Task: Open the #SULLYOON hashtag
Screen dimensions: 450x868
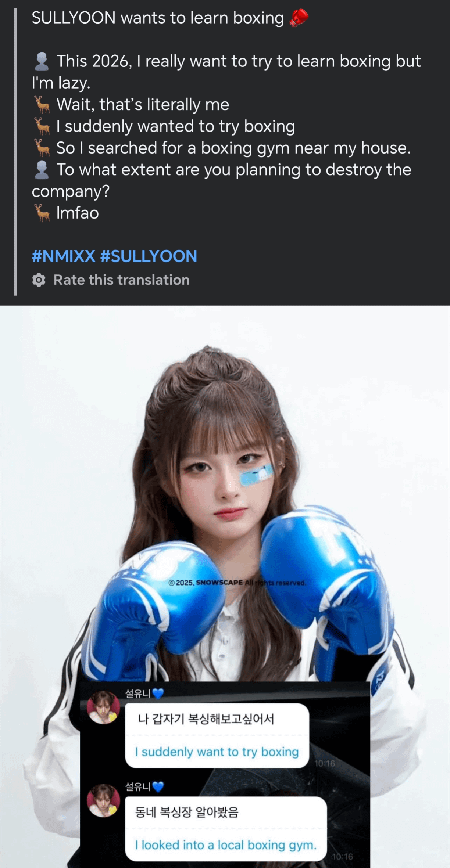Action: click(149, 256)
